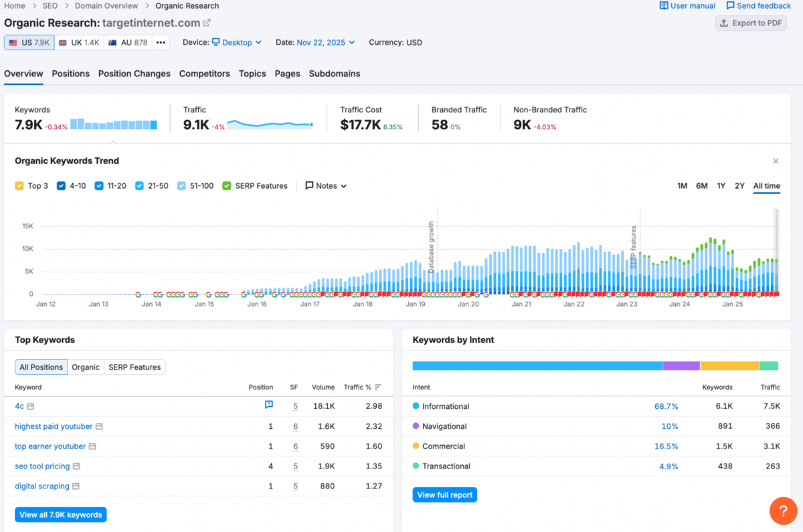Click SERP icon beside digital scraping

pos(76,486)
